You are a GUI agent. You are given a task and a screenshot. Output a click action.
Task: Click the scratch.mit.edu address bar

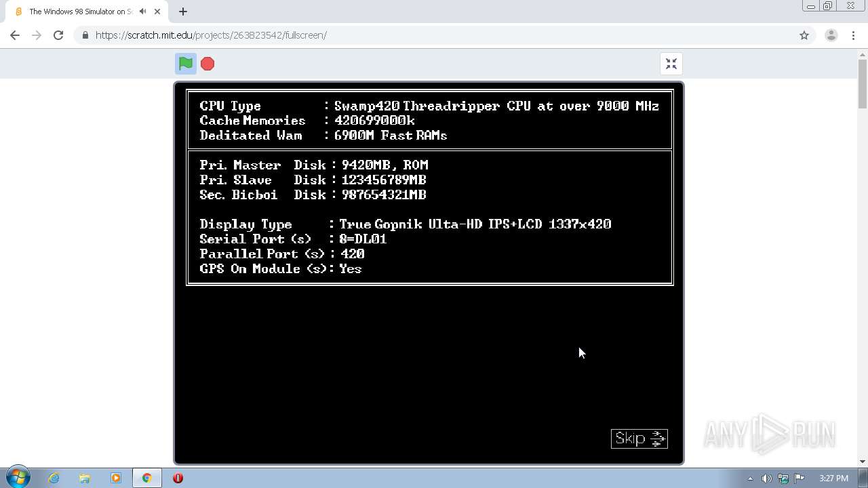pyautogui.click(x=434, y=35)
